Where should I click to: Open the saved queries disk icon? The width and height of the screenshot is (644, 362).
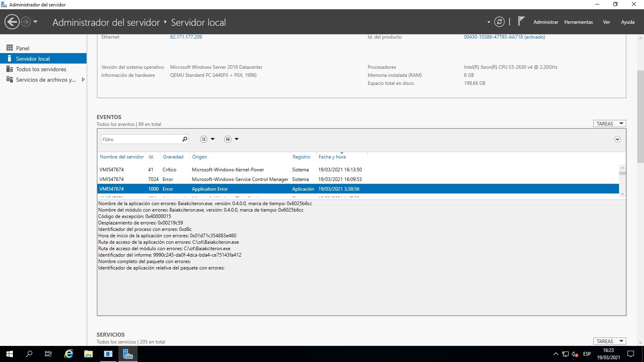(x=228, y=139)
